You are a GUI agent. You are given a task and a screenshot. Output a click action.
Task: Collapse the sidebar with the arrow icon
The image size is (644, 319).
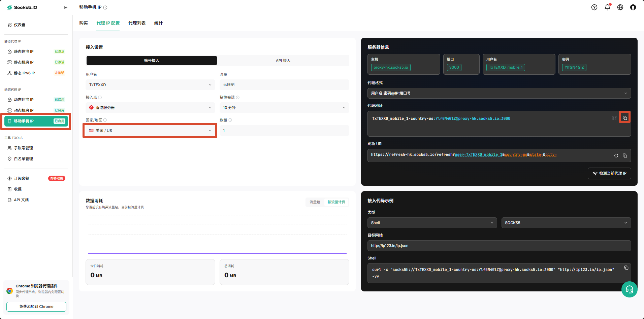[66, 7]
